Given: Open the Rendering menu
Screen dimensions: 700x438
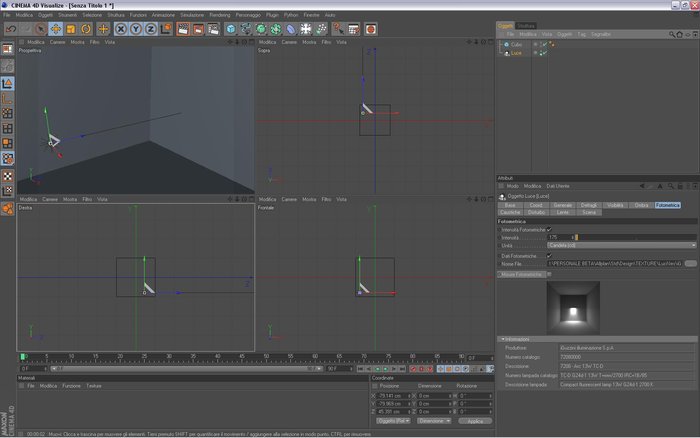Looking at the screenshot, I should tap(220, 15).
